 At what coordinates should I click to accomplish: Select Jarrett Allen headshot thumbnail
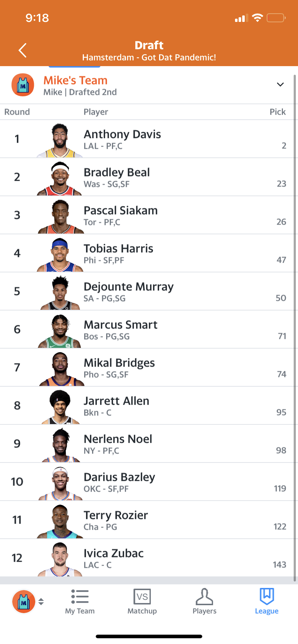click(x=60, y=407)
